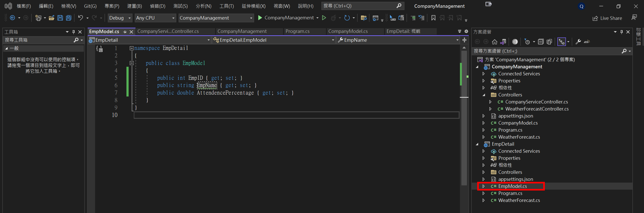
Task: Click the Visual Studio logo icon
Action: (8, 6)
